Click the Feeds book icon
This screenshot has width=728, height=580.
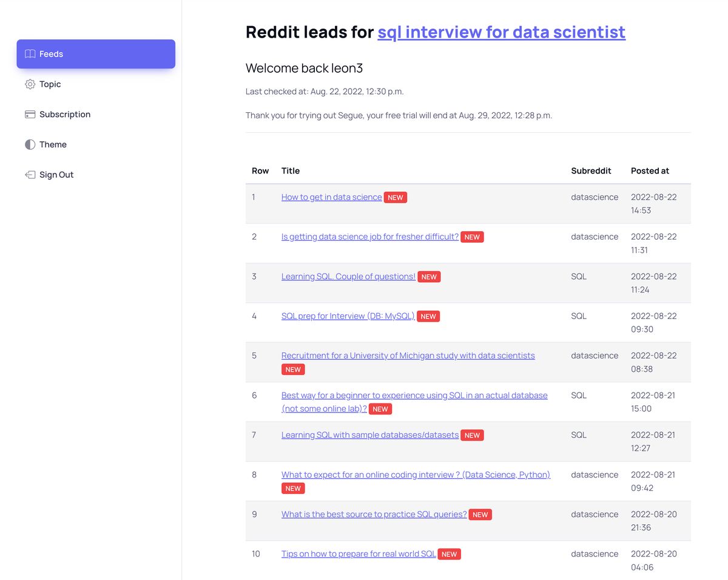30,54
